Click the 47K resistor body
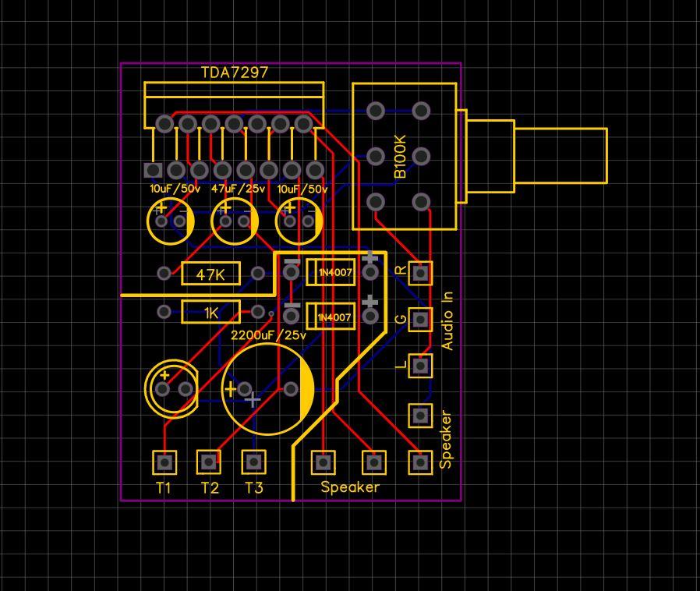This screenshot has width=700, height=591. [x=210, y=274]
